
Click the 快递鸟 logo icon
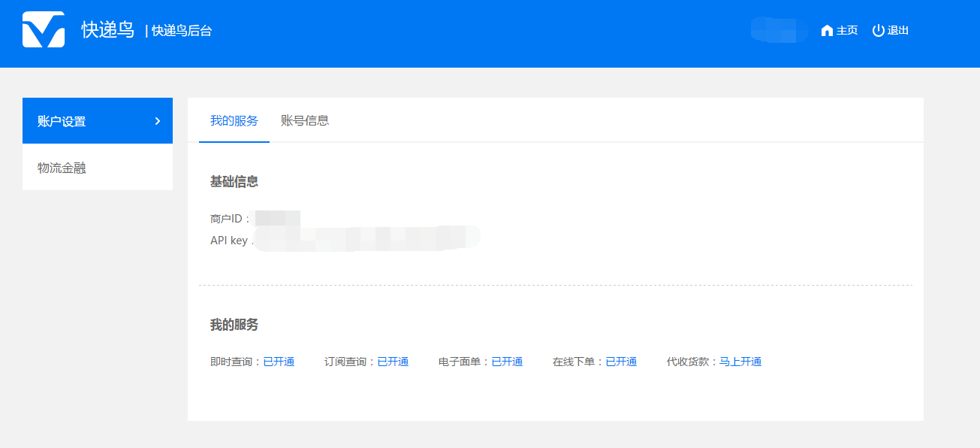[44, 29]
